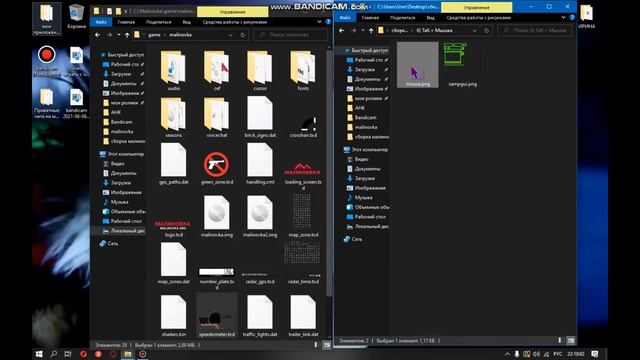The image size is (640, 360).
Task: Click the yellow Управление tab in malinovka window
Action: 233,12
